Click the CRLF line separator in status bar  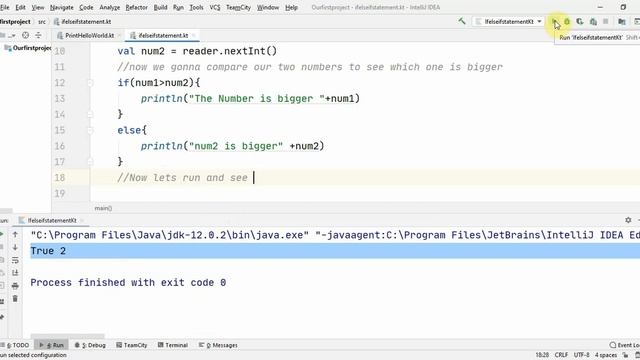pos(561,355)
